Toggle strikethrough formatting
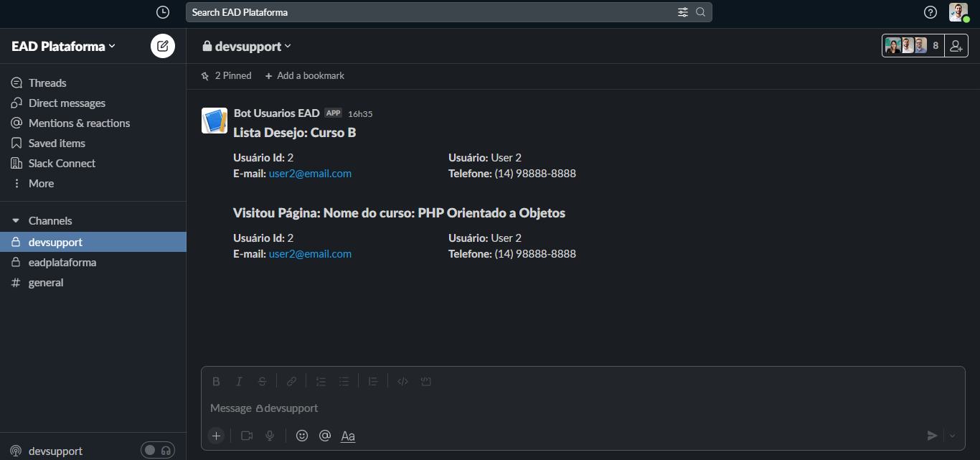The image size is (980, 460). coord(263,382)
